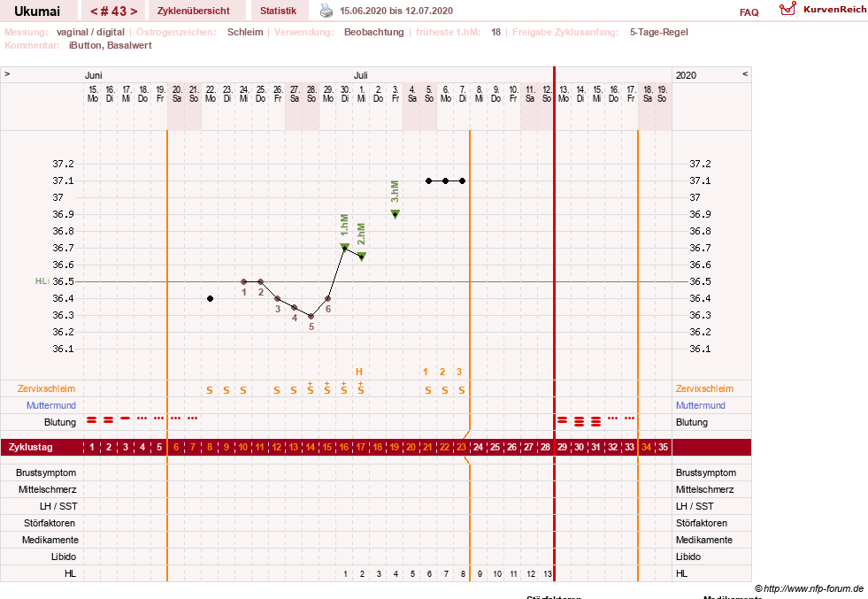Click the left LH / SST row label
The image size is (868, 599).
(x=58, y=506)
